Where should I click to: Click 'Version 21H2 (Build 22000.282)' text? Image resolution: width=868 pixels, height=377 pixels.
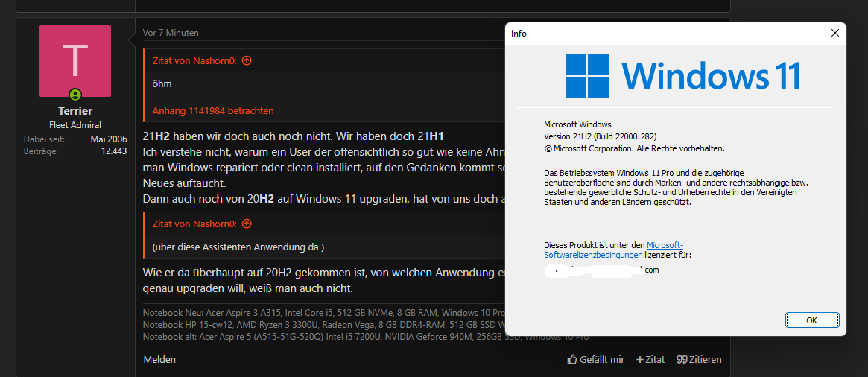point(601,136)
